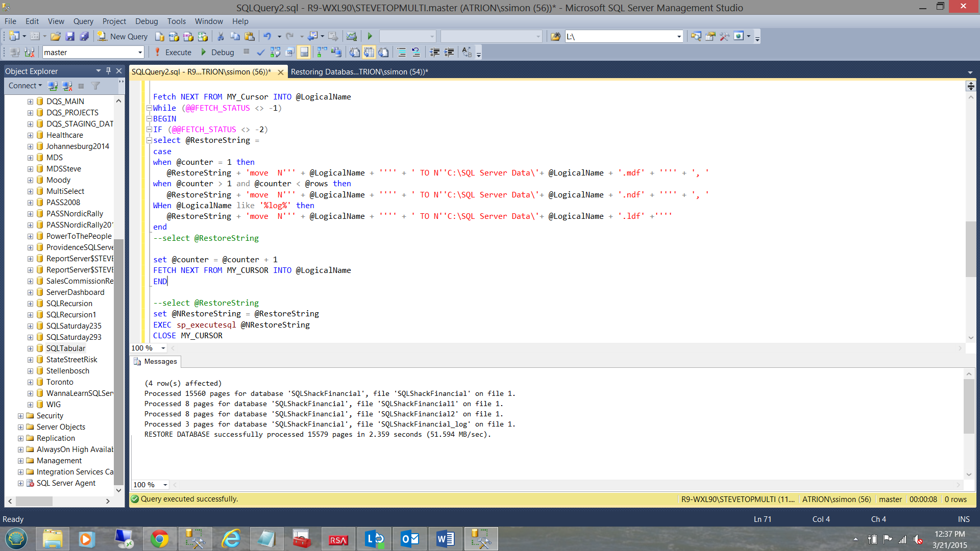Toggle Results to Text output mode
Viewport: 980px width, 551px height.
pyautogui.click(x=355, y=52)
